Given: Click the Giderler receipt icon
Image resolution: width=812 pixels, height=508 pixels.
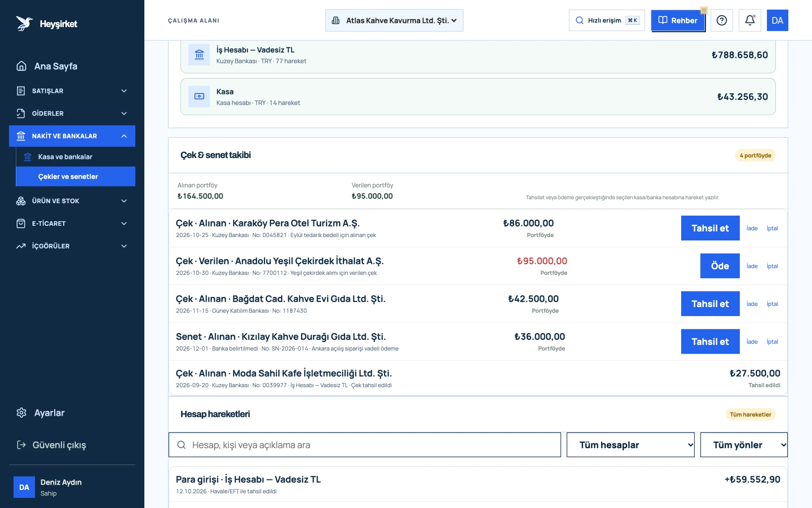Looking at the screenshot, I should [x=21, y=113].
